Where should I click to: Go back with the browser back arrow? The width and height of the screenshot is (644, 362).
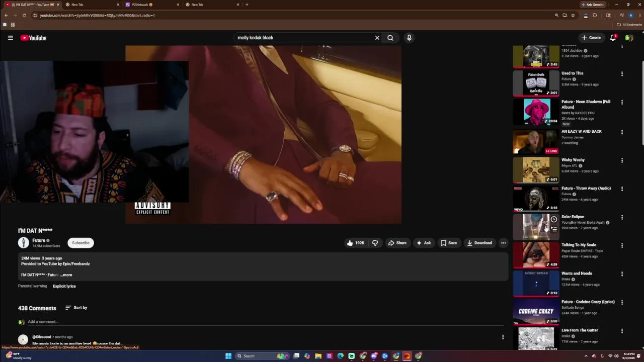(6, 15)
